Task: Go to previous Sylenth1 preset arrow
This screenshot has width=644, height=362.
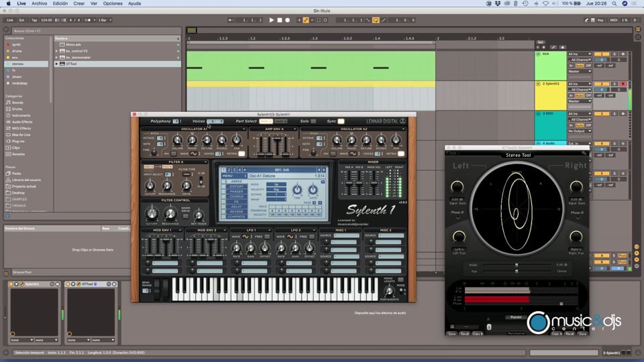Action: (319, 170)
